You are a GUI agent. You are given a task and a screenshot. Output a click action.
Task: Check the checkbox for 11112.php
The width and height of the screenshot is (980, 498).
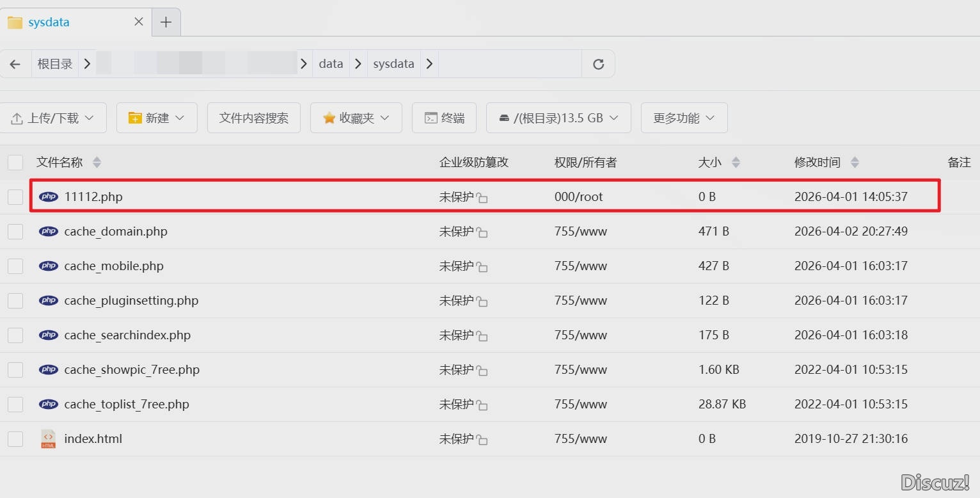click(x=15, y=197)
